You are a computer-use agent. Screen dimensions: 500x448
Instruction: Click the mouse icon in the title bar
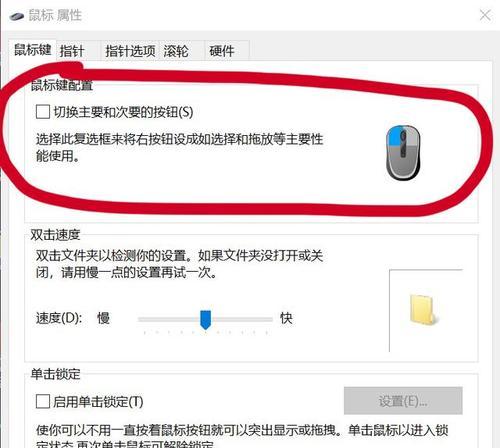17,16
